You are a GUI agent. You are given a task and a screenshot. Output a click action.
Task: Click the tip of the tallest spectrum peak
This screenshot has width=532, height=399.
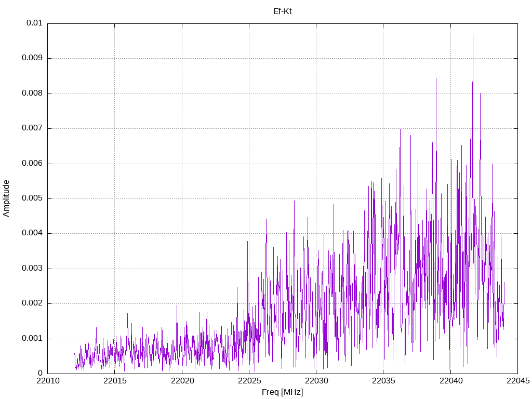[473, 35]
